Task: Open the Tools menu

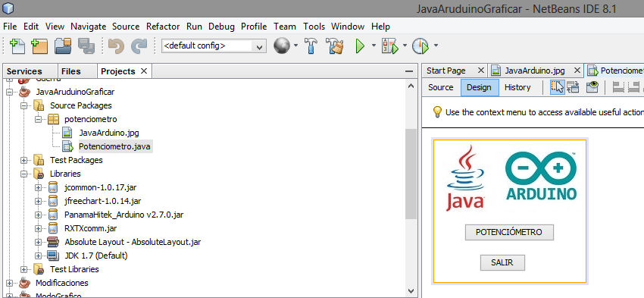Action: click(x=314, y=27)
